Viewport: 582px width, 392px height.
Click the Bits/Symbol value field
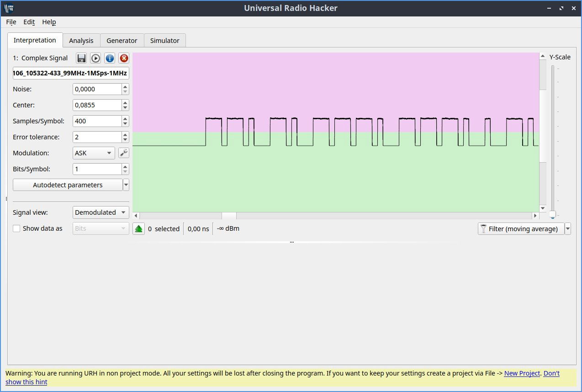(97, 169)
